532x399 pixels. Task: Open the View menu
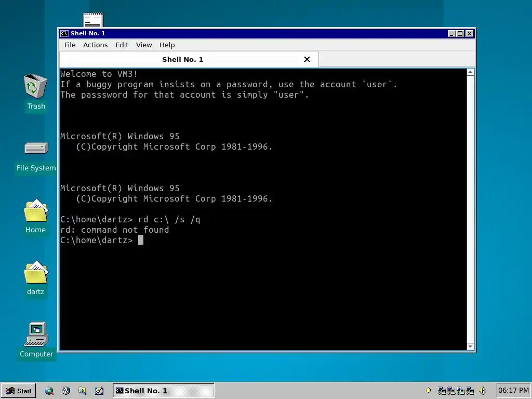coord(144,45)
